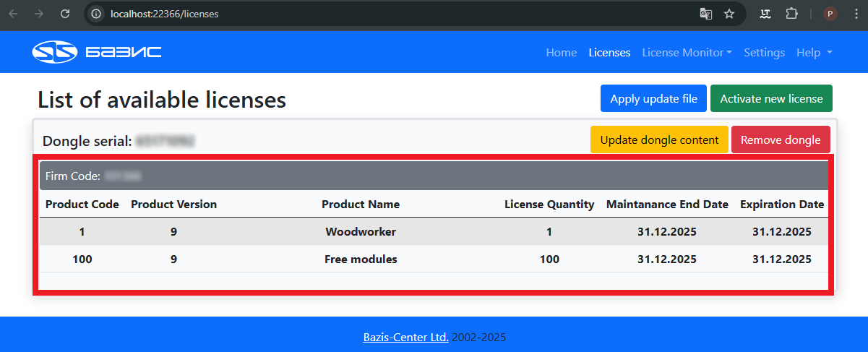Screen dimensions: 868x352
Task: Click the Activate new license button
Action: point(771,98)
